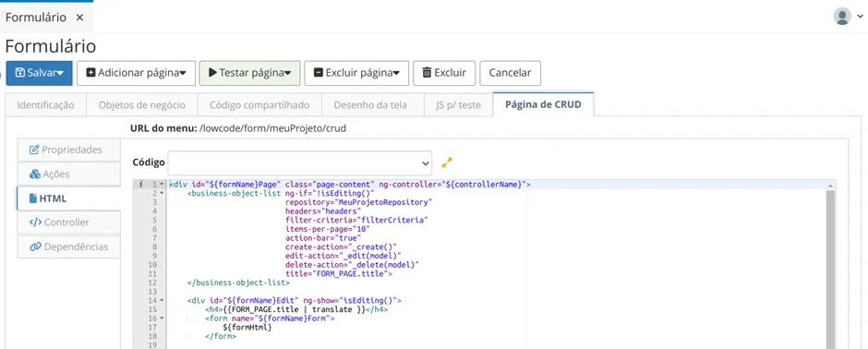The image size is (868, 349).
Task: Click the cubes icon beside Ações
Action: (x=35, y=174)
